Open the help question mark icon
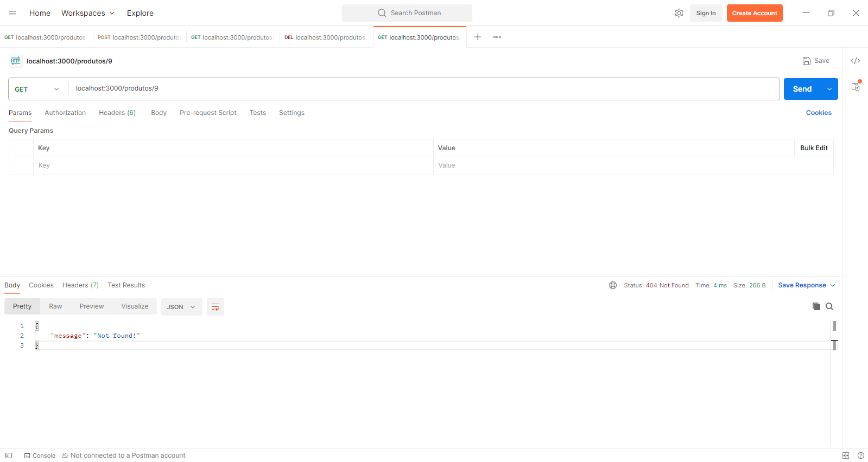 (860, 455)
